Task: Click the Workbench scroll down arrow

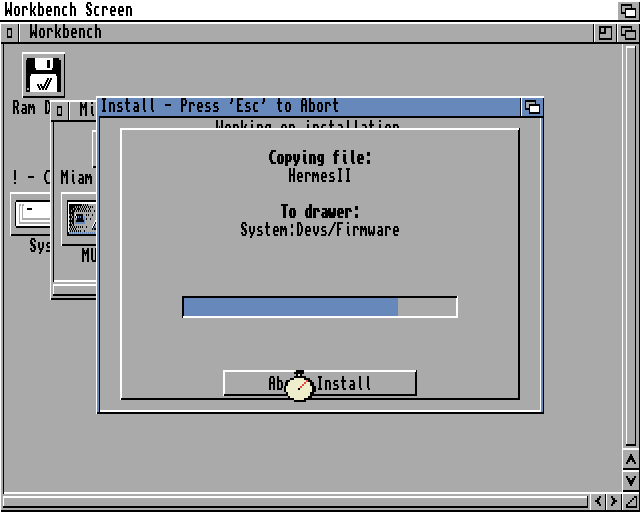Action: pos(631,480)
